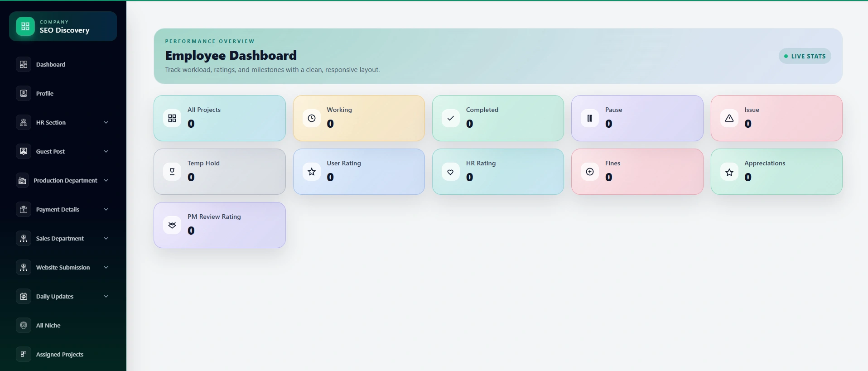
Task: Expand the Payment Details chevron
Action: coord(106,209)
